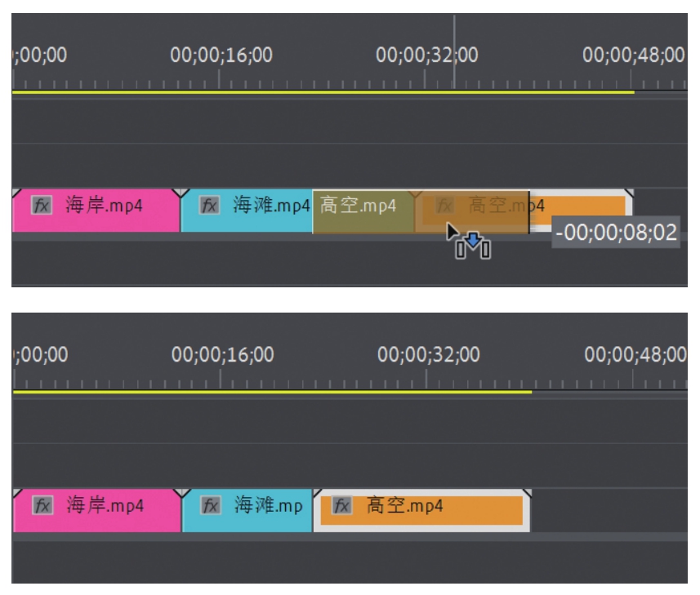Viewport: 700px width, 595px height.
Task: Click the -00;00;08;02 offset tooltip
Action: click(x=616, y=233)
